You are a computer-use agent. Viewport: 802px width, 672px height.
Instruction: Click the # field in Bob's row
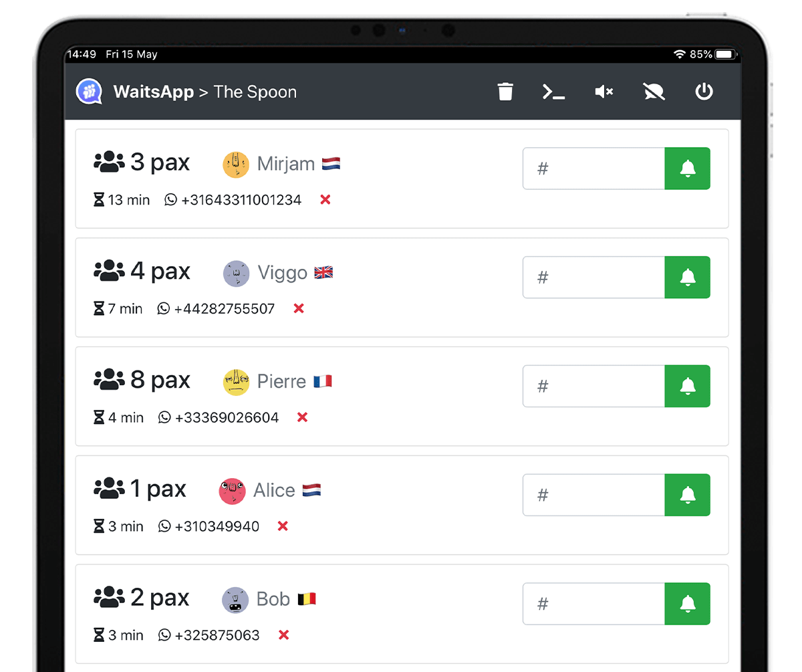coord(593,604)
